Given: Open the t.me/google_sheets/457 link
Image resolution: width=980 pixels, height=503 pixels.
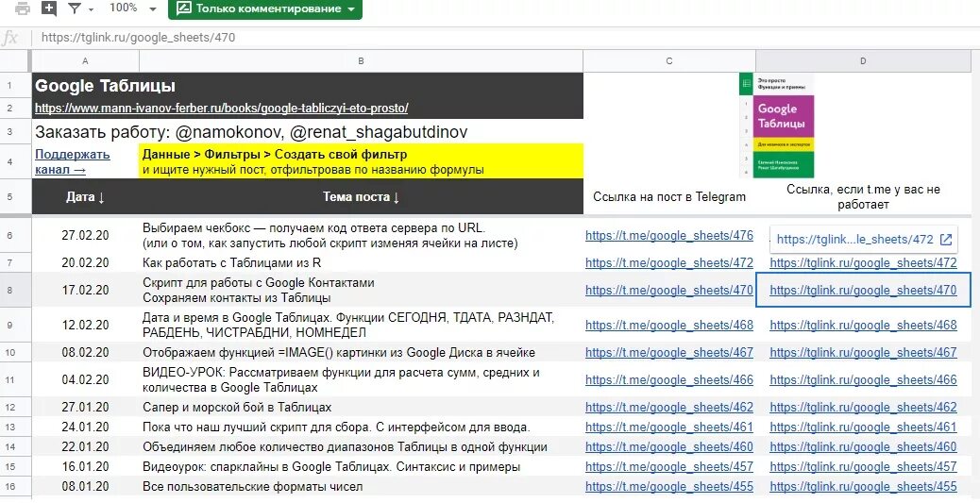Looking at the screenshot, I should 669,467.
